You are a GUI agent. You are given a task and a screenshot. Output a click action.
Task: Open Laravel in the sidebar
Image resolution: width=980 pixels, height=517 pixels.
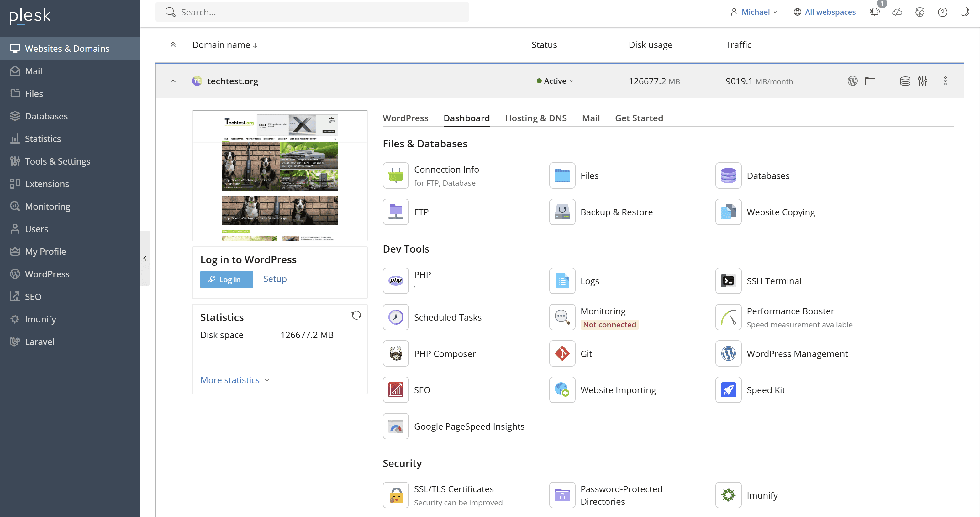(70, 341)
